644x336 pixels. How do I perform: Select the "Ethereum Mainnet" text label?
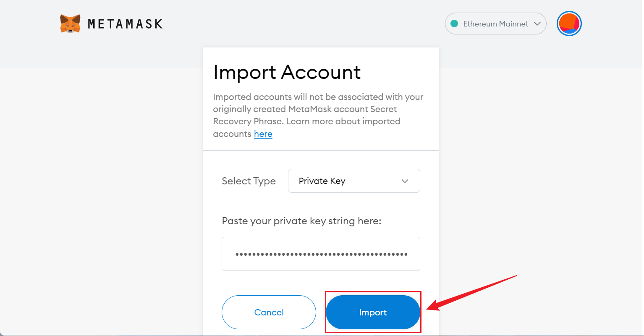coord(495,24)
